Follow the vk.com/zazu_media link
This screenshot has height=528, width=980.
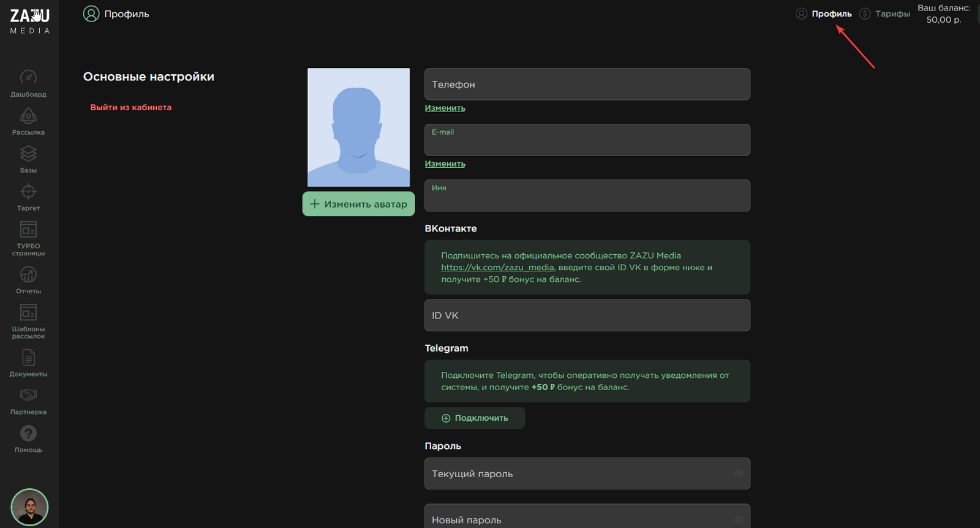click(x=497, y=268)
